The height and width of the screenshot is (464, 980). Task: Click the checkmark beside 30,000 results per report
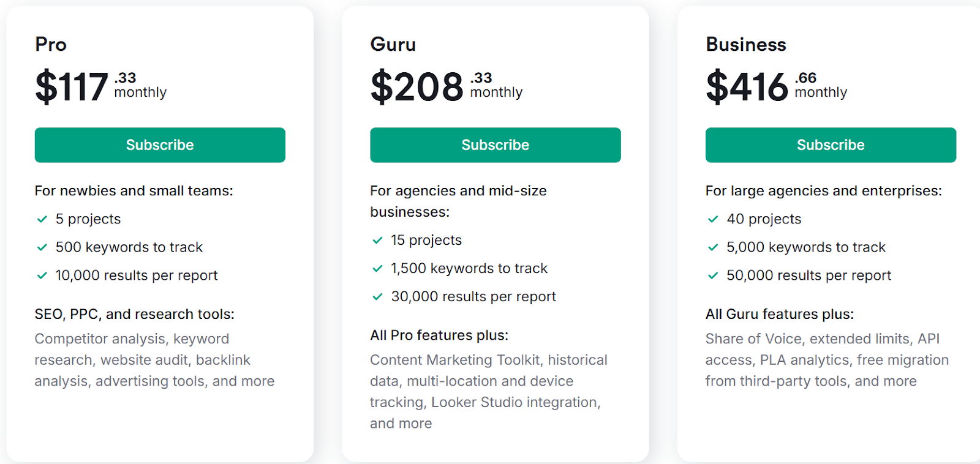click(x=377, y=297)
